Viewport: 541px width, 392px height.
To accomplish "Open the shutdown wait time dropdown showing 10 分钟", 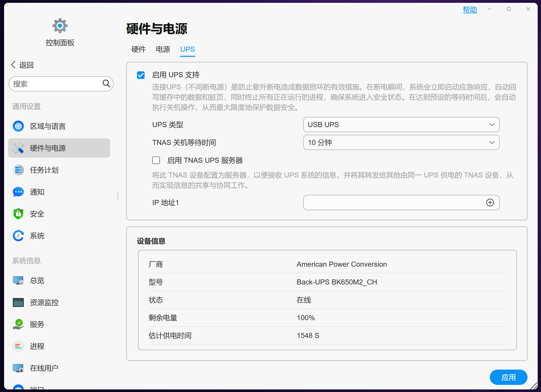I will (x=401, y=142).
